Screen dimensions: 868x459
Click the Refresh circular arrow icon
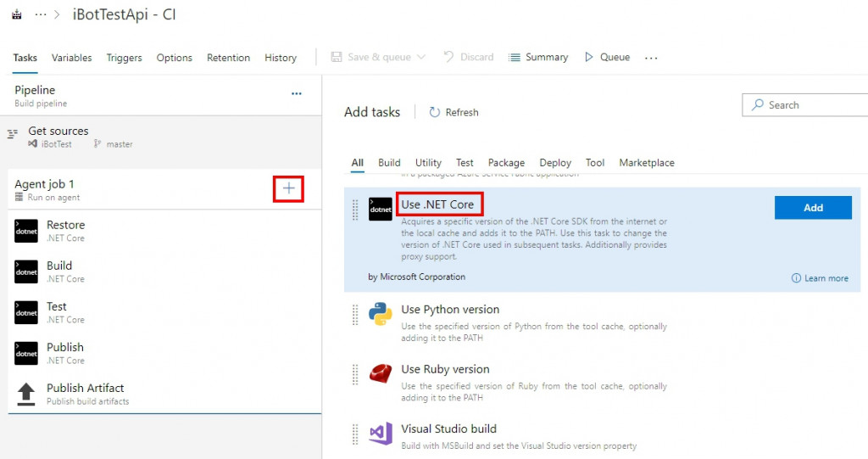tap(435, 112)
